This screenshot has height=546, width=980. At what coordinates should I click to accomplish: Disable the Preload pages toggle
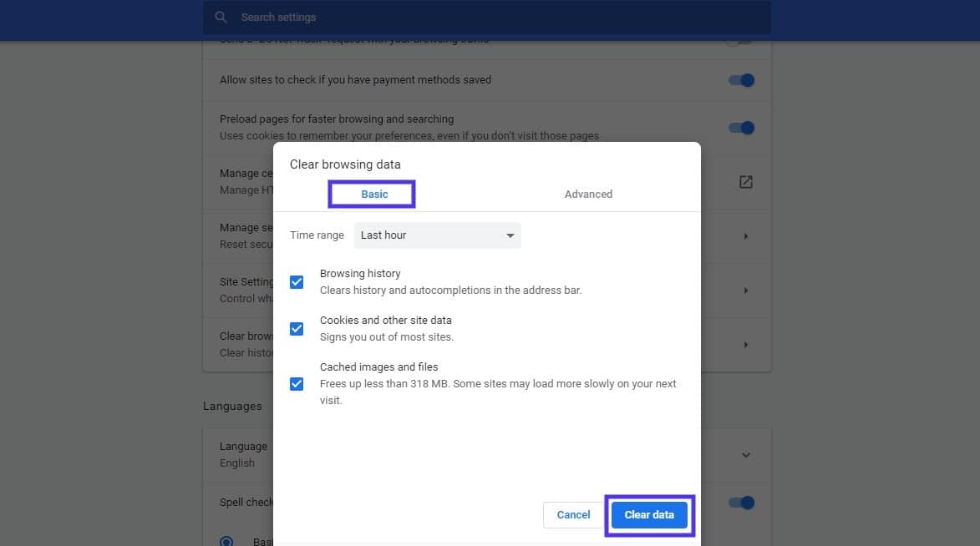tap(740, 128)
